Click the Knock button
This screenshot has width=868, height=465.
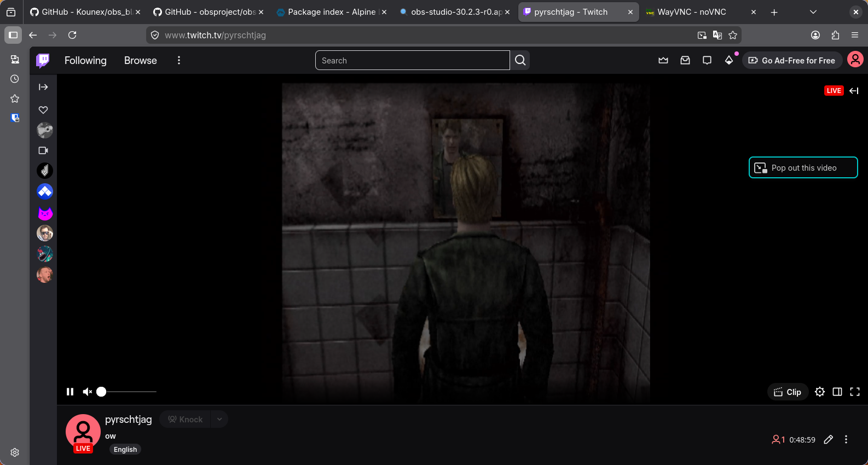(x=185, y=420)
